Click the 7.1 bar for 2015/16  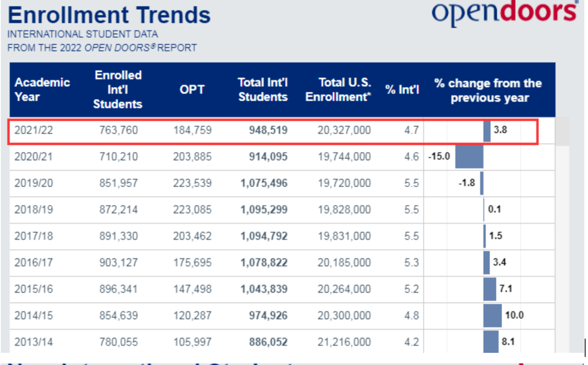(x=489, y=289)
